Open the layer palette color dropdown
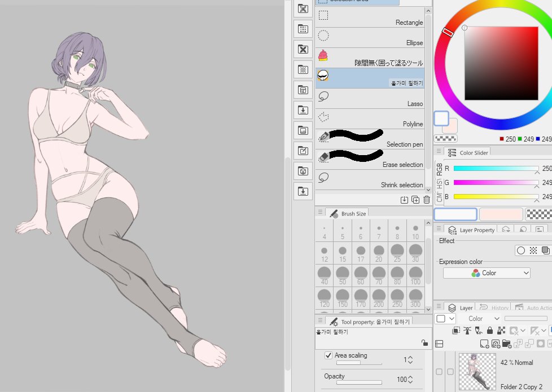Screen dimensions: 552x392 coord(446,319)
